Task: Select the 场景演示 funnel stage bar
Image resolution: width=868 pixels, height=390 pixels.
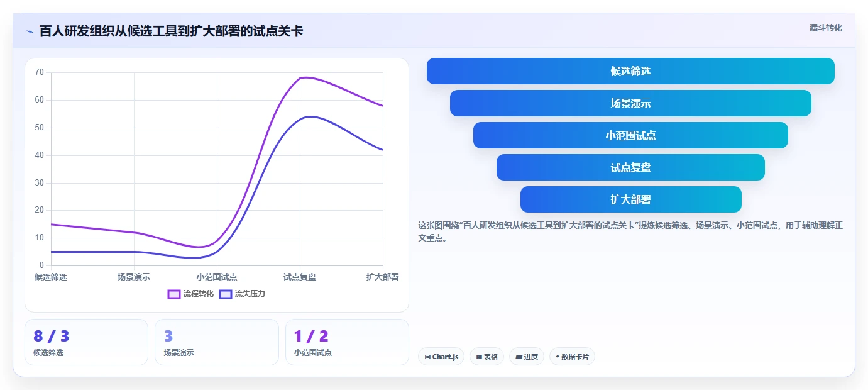Action: pos(630,103)
